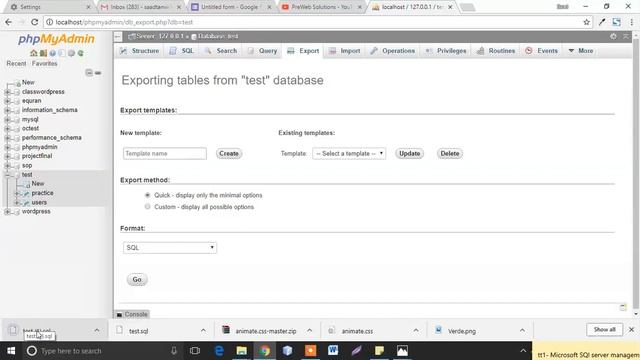640x360 pixels.
Task: Click the Update template button
Action: click(x=409, y=153)
